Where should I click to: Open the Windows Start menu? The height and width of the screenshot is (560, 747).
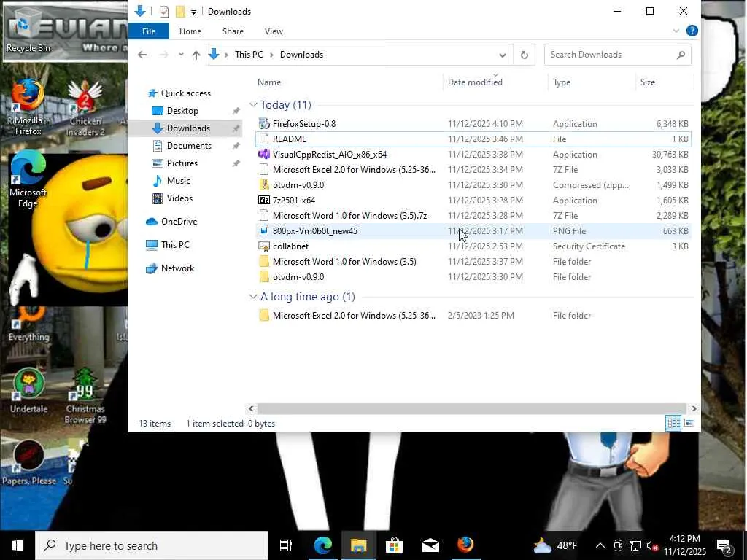click(18, 545)
